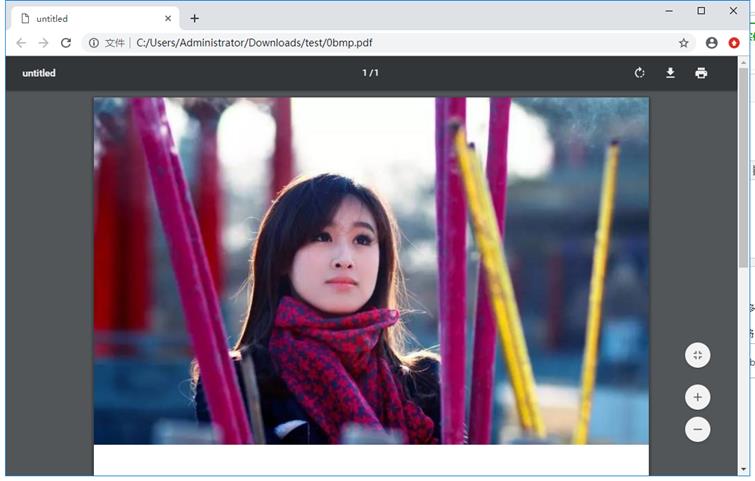Viewport: 755px width, 481px height.
Task: Click the browser forward arrow
Action: 43,43
